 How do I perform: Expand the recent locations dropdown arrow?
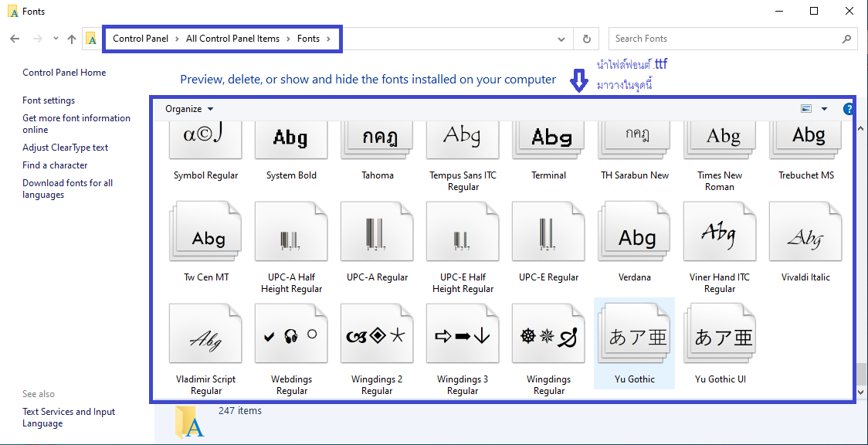[56, 38]
